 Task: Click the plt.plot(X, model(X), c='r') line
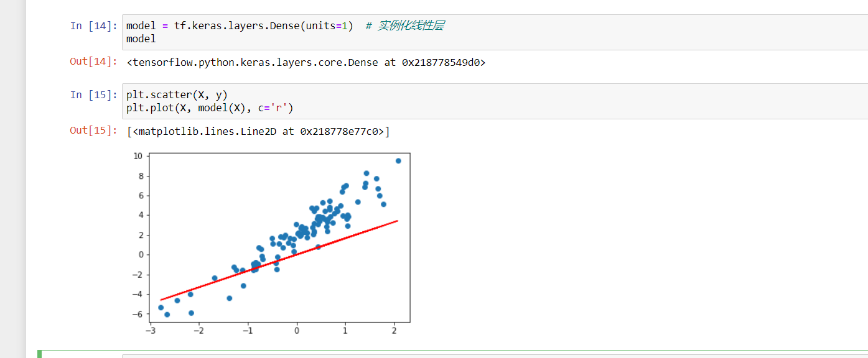click(x=210, y=108)
